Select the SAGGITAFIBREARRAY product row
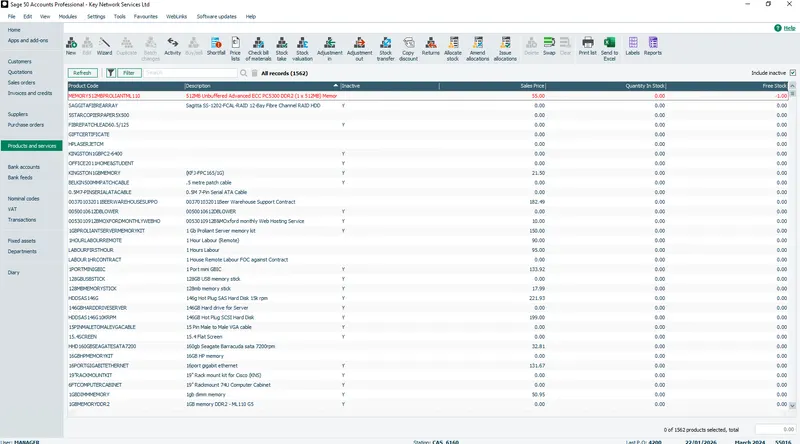Screen dimensions: 800x444 [x=428, y=106]
